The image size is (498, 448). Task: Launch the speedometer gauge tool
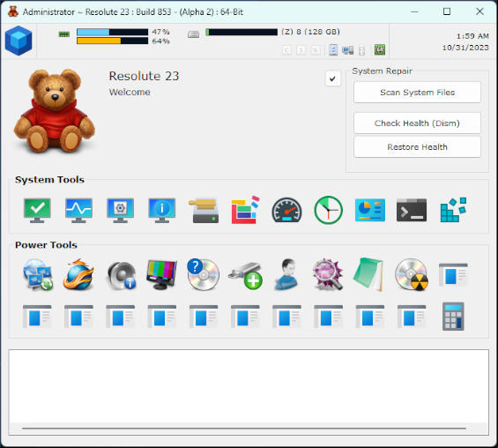tap(286, 211)
